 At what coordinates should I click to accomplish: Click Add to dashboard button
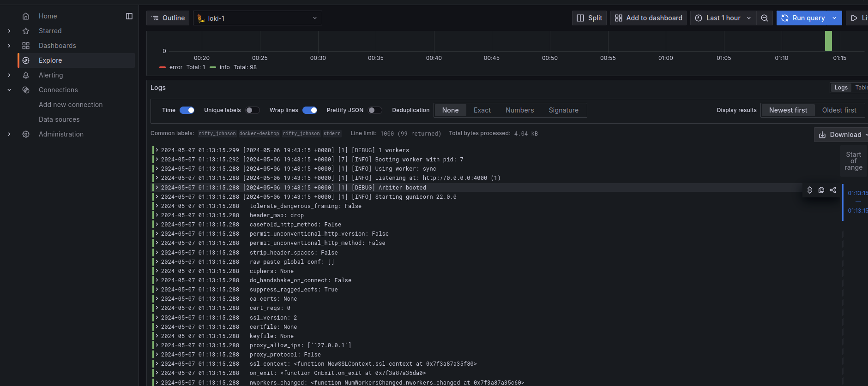(648, 18)
